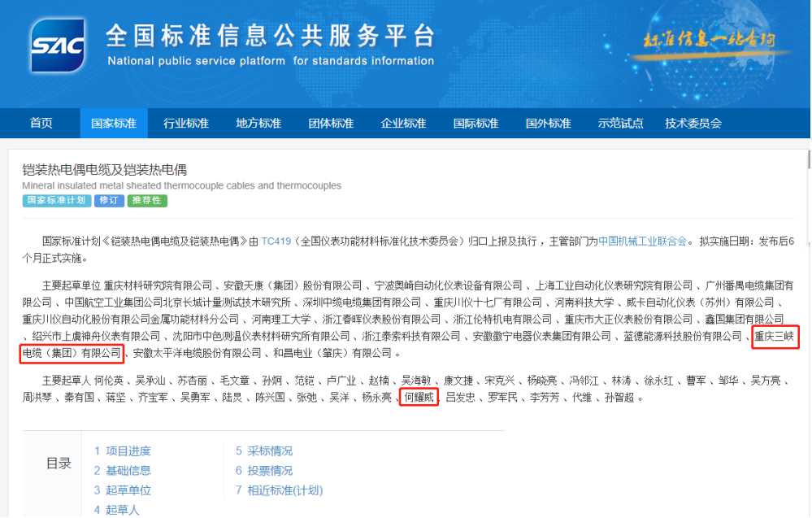Click the title 铠装热电偶电缆及铠装热电偶
This screenshot has width=812, height=518.
(x=105, y=170)
